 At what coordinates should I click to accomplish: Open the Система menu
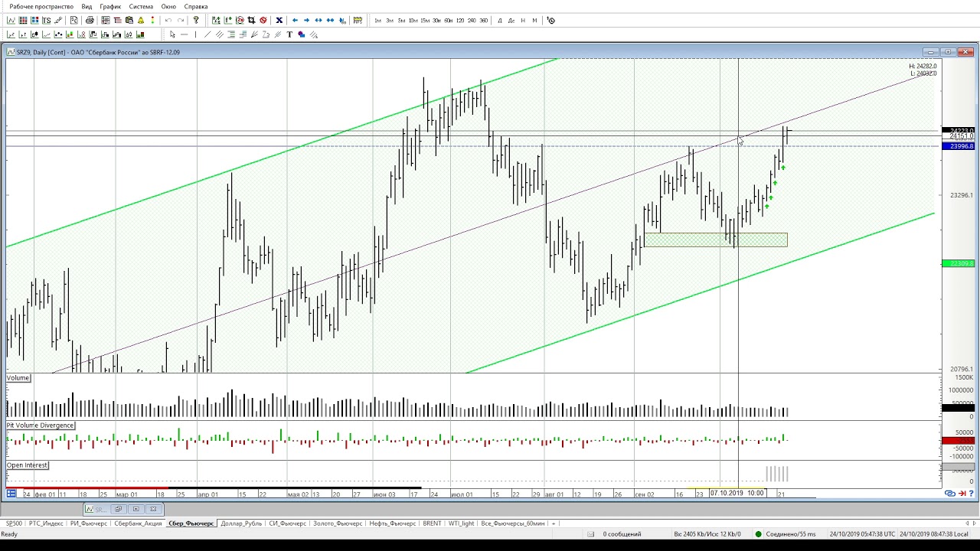point(141,6)
